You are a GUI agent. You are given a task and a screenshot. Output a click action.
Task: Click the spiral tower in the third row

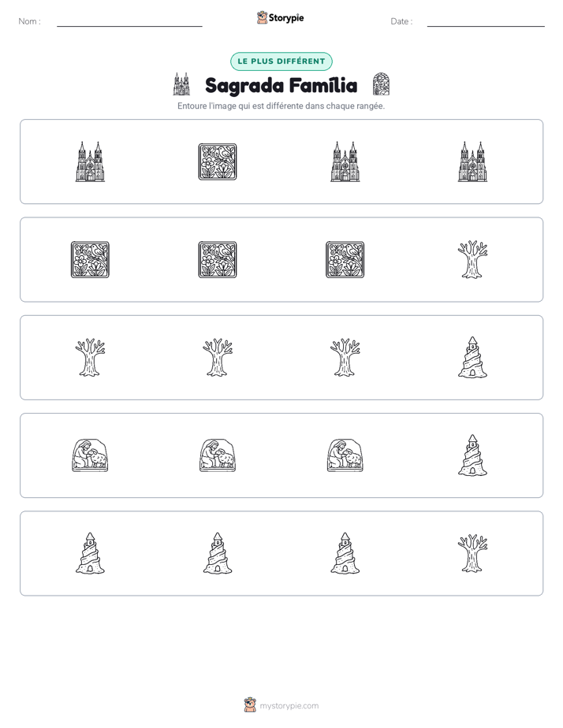point(472,358)
